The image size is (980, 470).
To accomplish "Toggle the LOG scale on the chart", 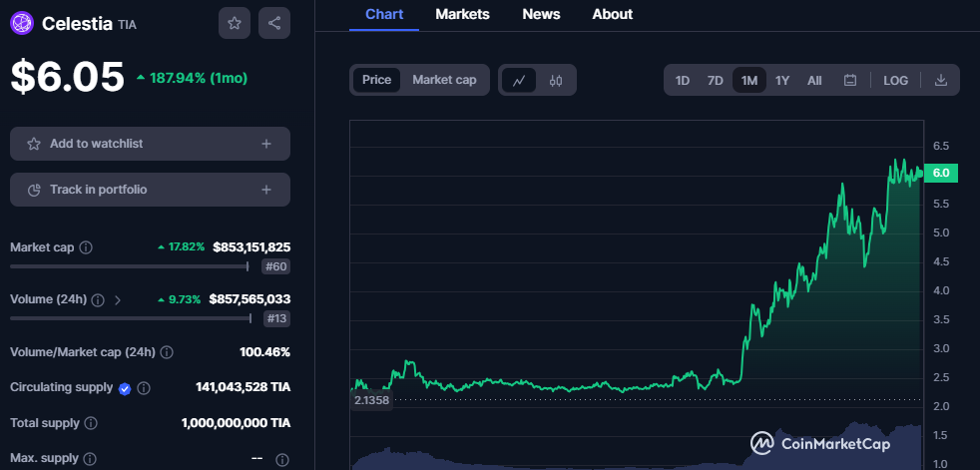I will (895, 80).
